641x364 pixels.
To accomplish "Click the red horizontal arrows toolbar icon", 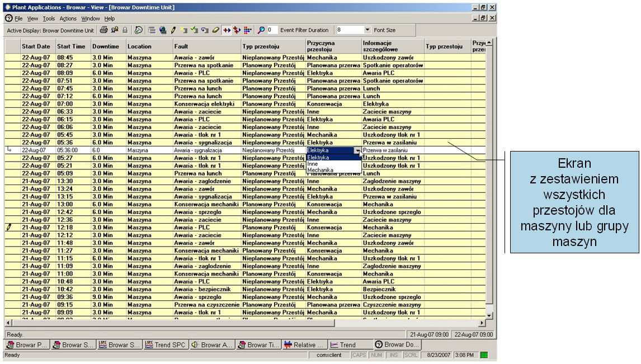I will tap(227, 30).
